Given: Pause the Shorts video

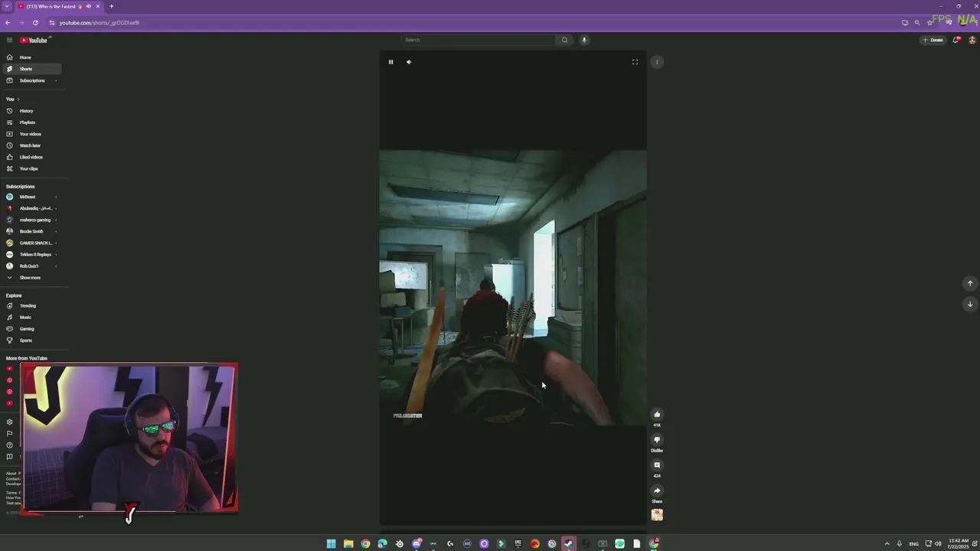Looking at the screenshot, I should (x=390, y=62).
